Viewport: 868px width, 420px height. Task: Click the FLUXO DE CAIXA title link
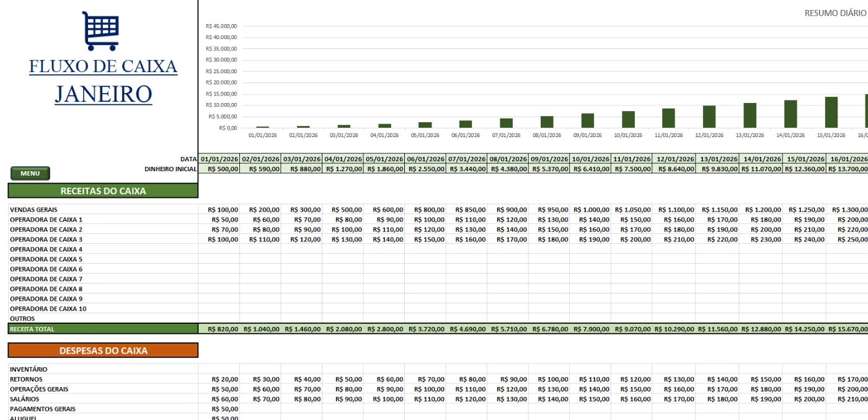103,66
